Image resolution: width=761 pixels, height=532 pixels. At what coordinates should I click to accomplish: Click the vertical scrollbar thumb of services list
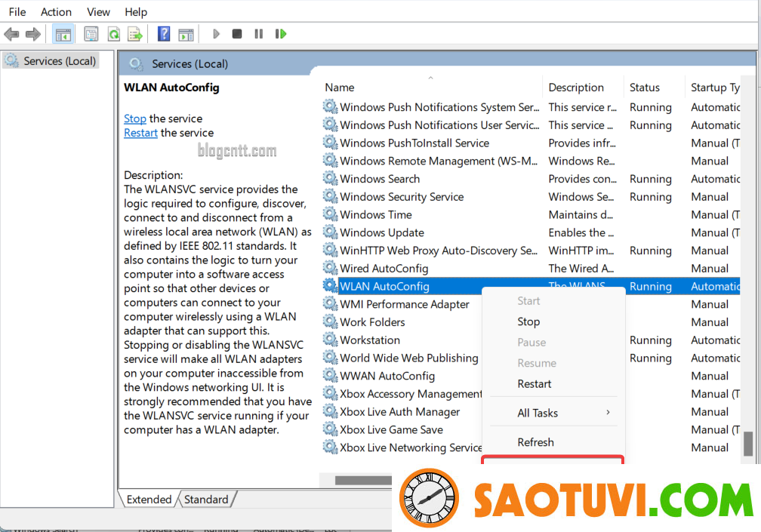[748, 443]
